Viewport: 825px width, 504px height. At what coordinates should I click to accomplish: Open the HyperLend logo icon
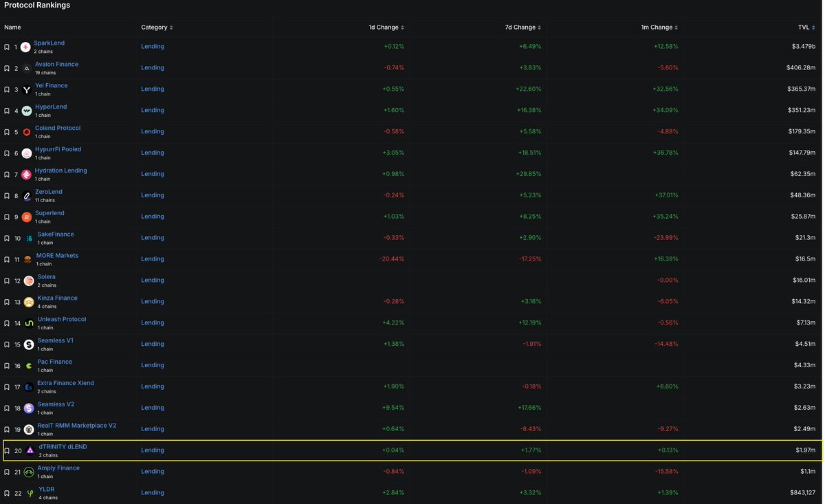click(27, 111)
